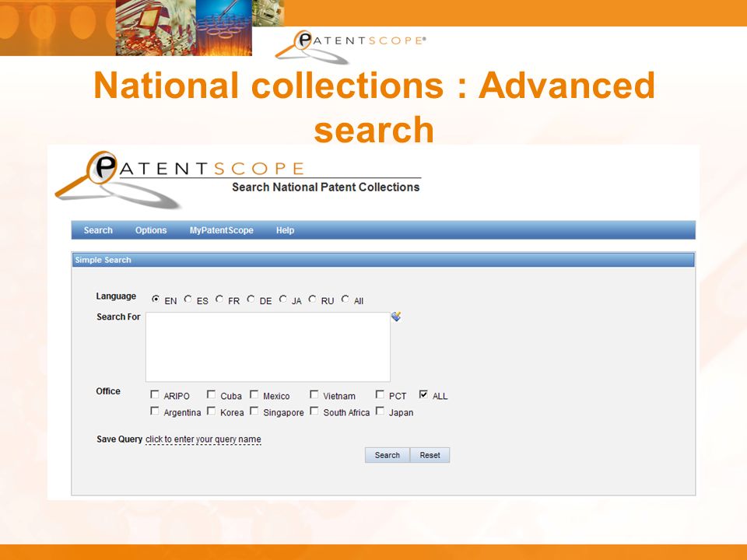Check the Argentina office checkbox
The width and height of the screenshot is (747, 560).
click(154, 411)
